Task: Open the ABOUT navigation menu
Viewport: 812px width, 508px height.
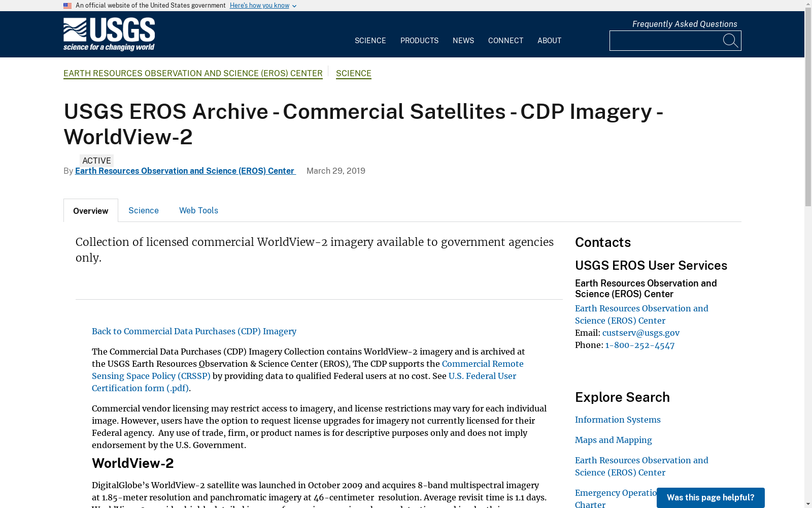Action: pos(549,41)
